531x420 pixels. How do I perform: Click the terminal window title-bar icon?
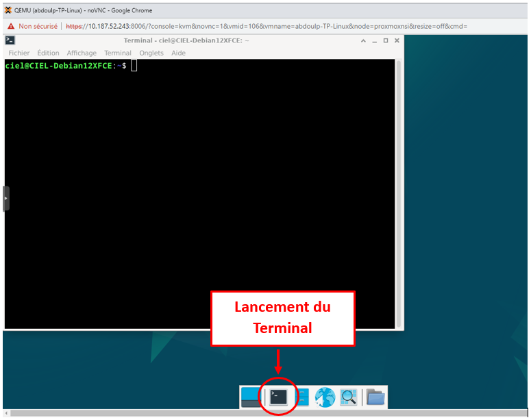pos(10,40)
